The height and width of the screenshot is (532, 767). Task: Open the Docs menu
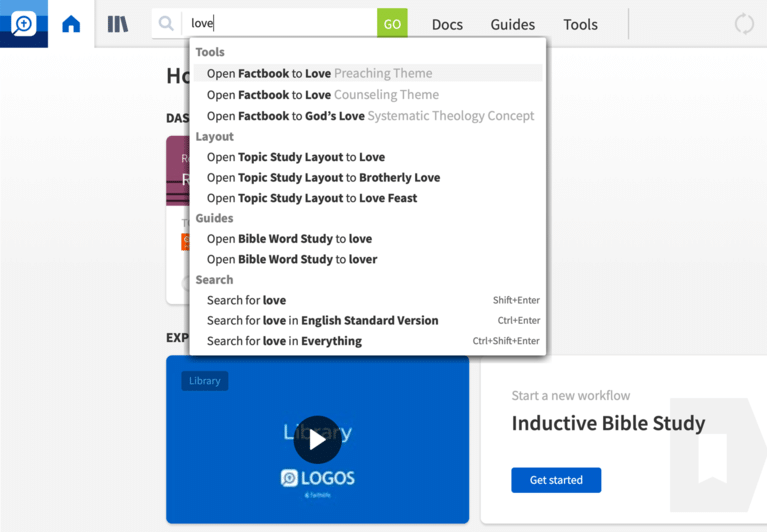(x=447, y=24)
